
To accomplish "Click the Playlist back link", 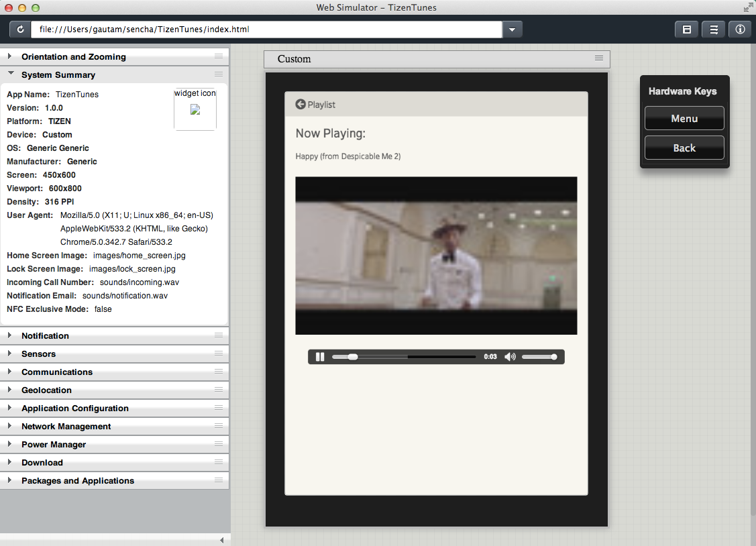I will [321, 105].
